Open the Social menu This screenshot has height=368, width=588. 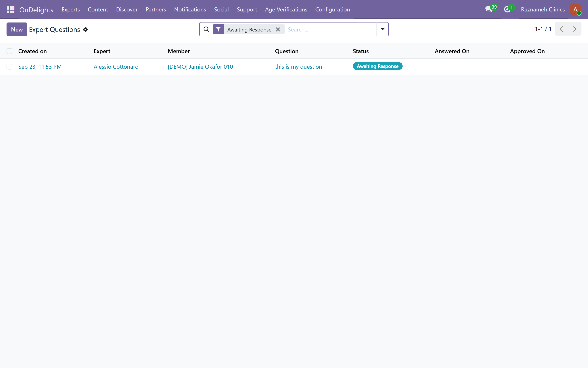click(x=221, y=9)
